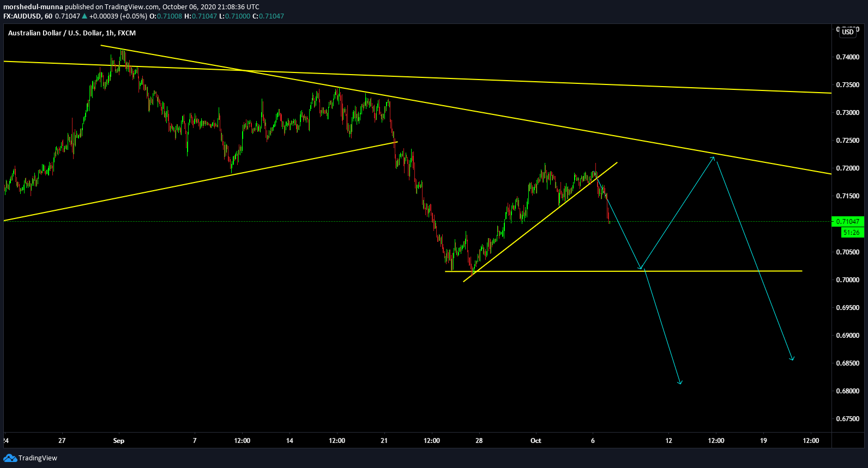Click the 0.70500 price axis label

[847, 252]
